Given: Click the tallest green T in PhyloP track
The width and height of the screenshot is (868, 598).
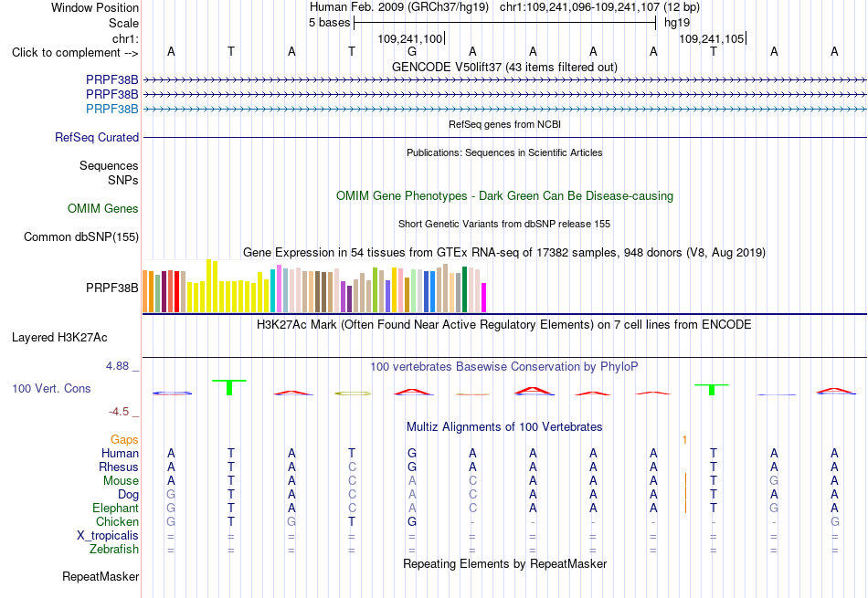Looking at the screenshot, I should tap(229, 387).
